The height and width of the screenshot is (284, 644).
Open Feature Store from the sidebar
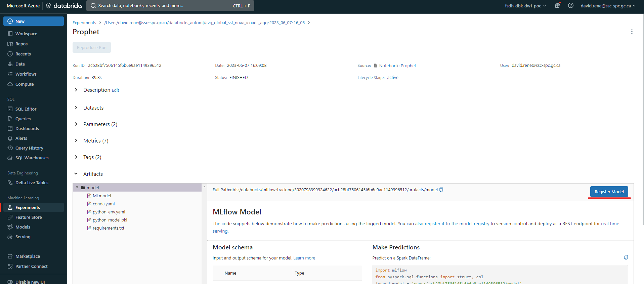[29, 217]
